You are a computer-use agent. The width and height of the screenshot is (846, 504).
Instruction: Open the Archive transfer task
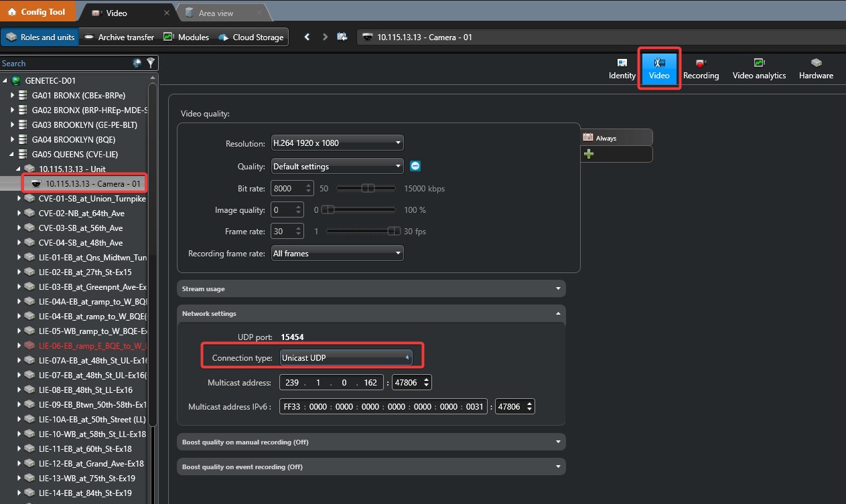[119, 37]
